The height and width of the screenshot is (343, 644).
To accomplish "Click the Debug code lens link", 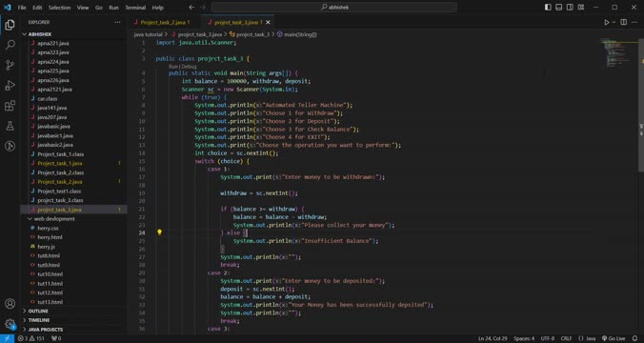I will click(x=189, y=66).
